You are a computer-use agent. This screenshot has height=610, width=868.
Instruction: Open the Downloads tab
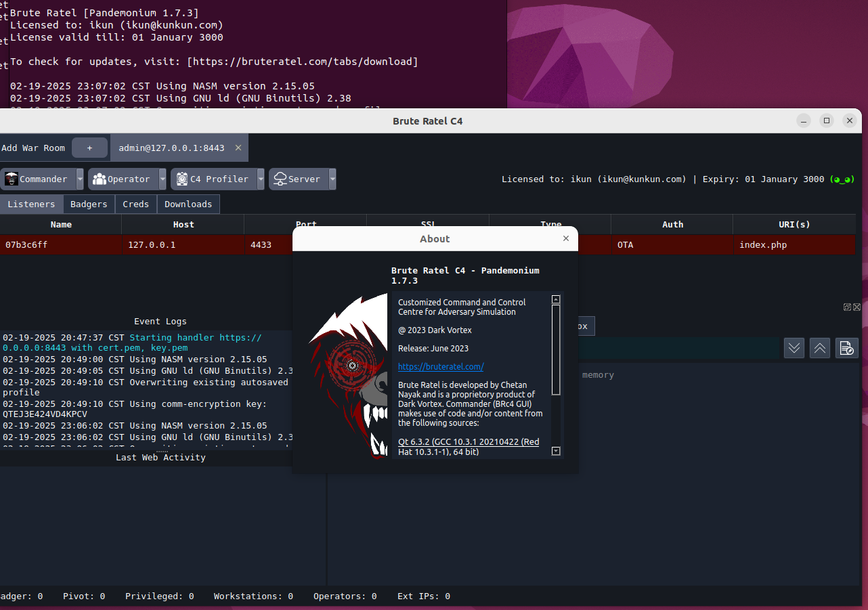188,204
